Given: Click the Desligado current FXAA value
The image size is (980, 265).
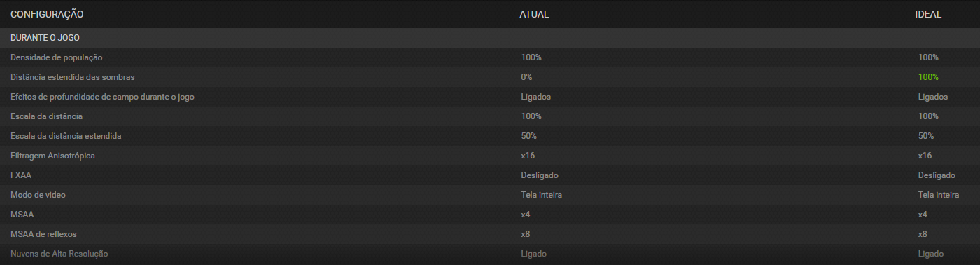Looking at the screenshot, I should 540,175.
